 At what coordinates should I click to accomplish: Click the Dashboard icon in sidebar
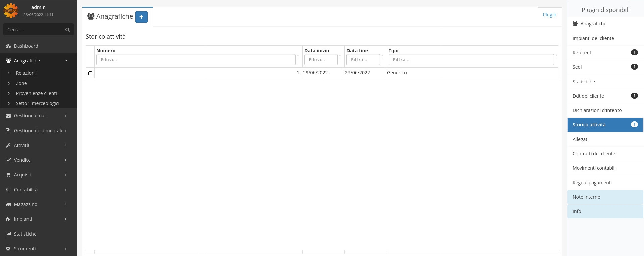(x=8, y=46)
